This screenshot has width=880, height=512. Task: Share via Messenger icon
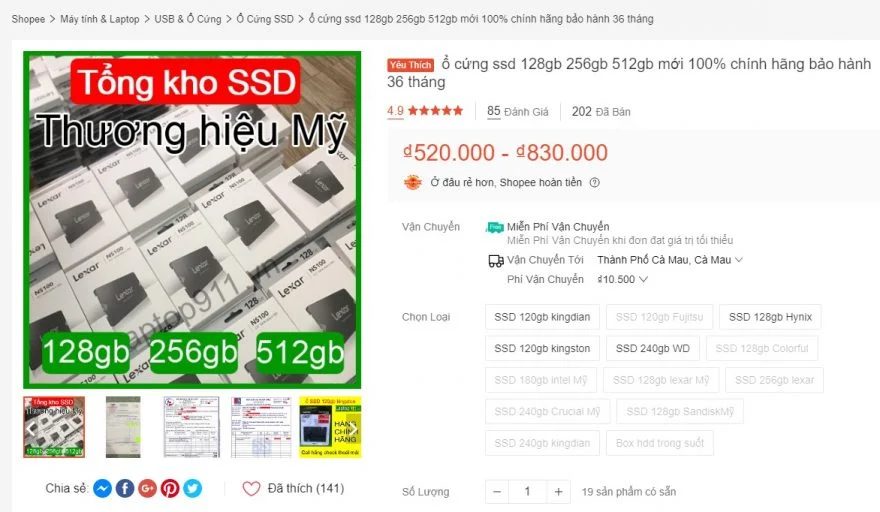102,488
